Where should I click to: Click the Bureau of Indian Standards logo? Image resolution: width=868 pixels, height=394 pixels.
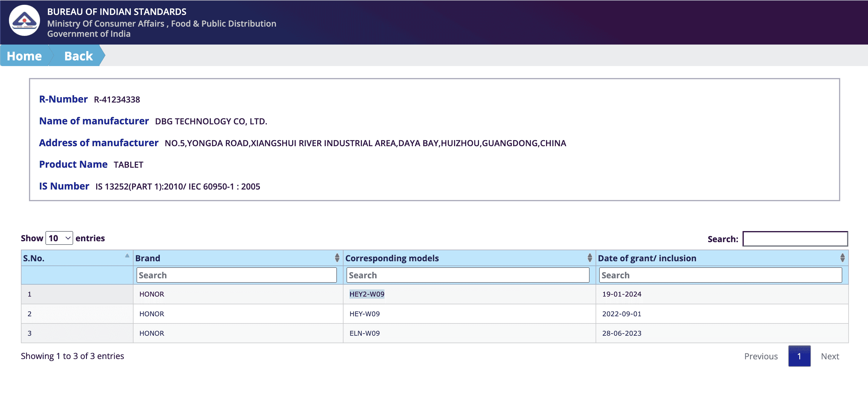coord(24,21)
